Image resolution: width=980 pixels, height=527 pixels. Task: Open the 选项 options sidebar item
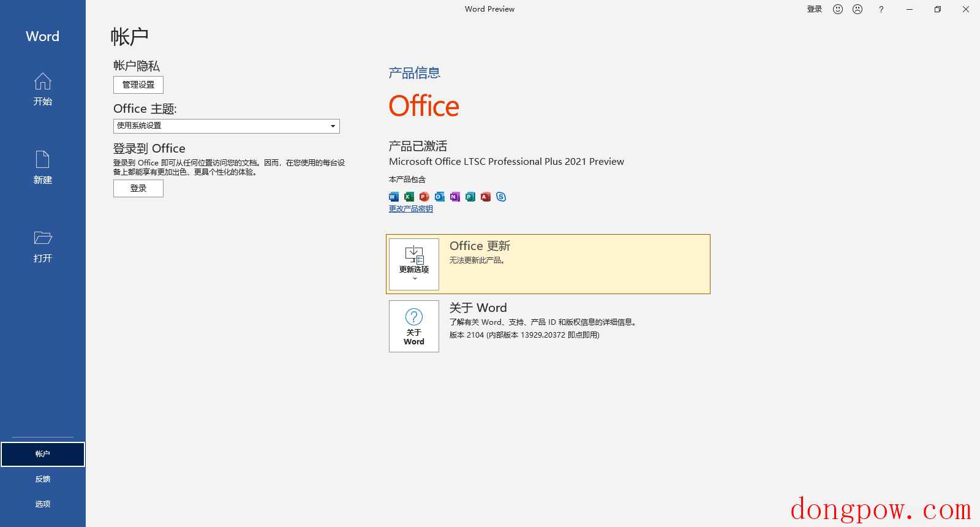(43, 504)
